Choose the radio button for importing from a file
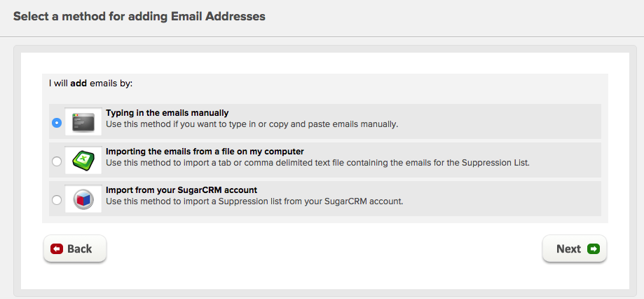This screenshot has height=299, width=644. point(57,161)
